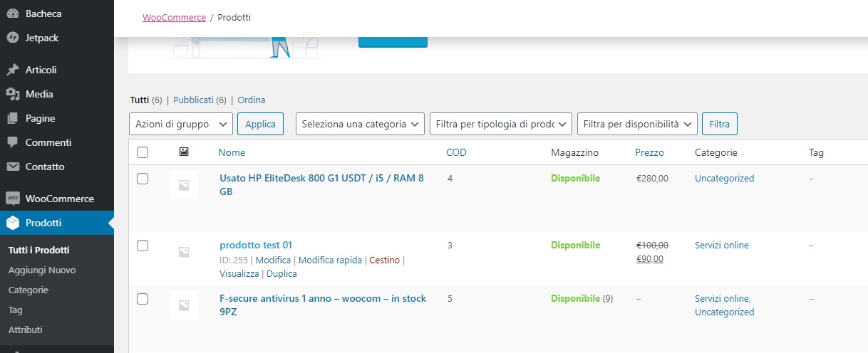Show Tutti products filter

point(140,100)
